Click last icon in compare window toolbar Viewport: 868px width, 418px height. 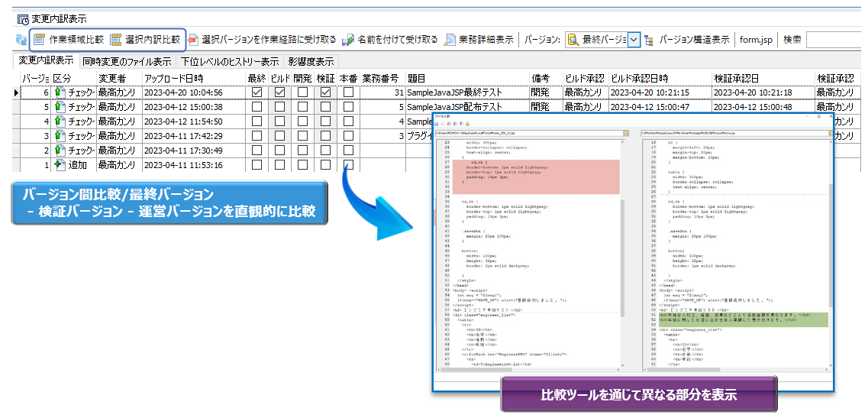tap(467, 125)
